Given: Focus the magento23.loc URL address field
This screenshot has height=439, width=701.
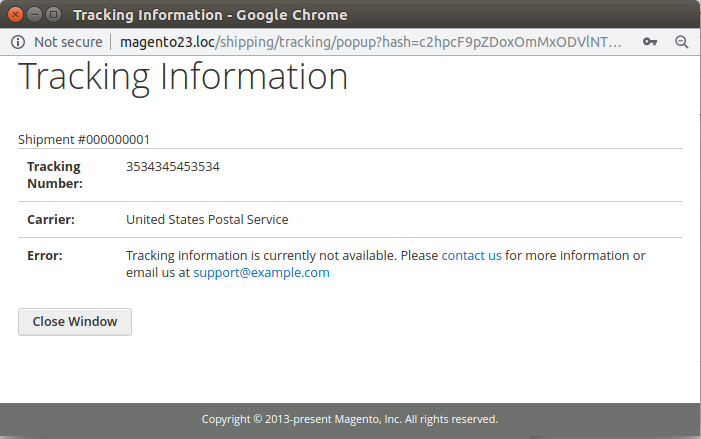Looking at the screenshot, I should (x=371, y=42).
